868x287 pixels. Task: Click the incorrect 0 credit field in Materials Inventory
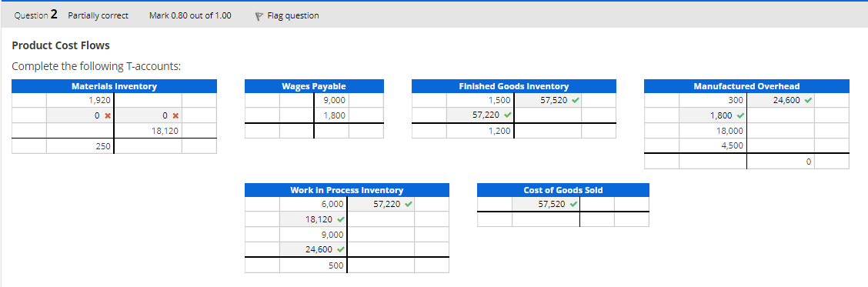[x=149, y=115]
